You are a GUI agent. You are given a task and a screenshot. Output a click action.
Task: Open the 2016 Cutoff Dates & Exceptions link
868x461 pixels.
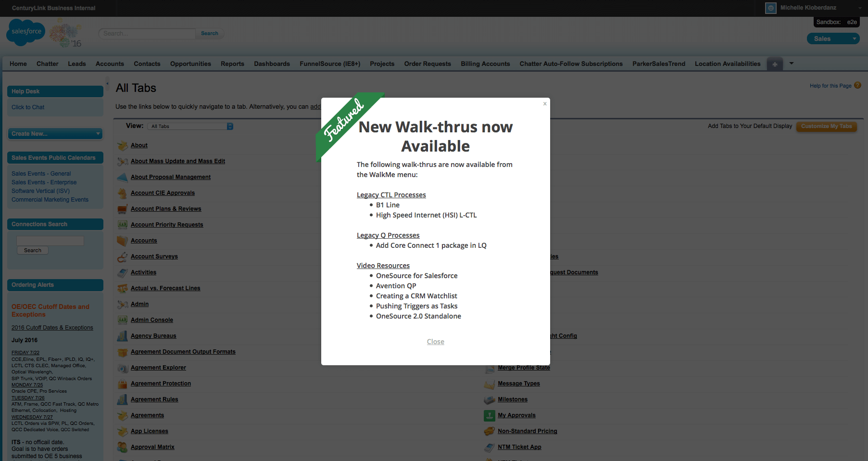click(52, 328)
